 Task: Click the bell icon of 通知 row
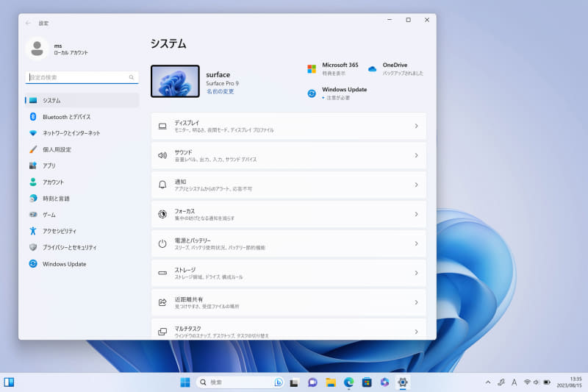pos(162,185)
